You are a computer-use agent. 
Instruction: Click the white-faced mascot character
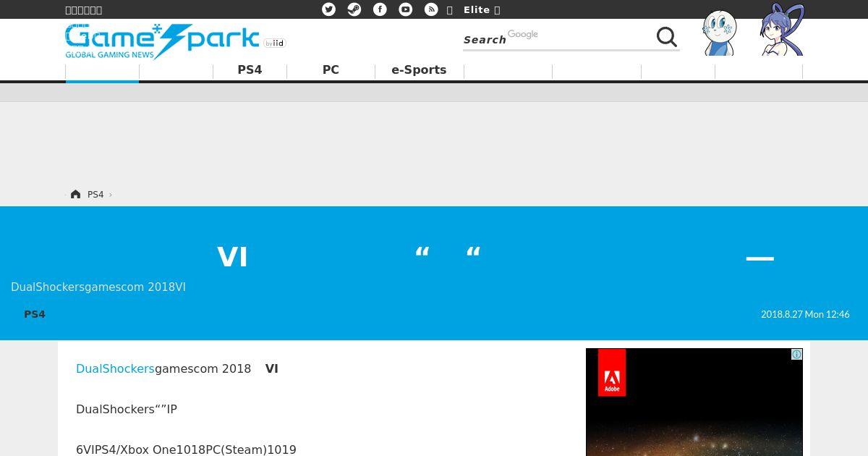coord(719,33)
